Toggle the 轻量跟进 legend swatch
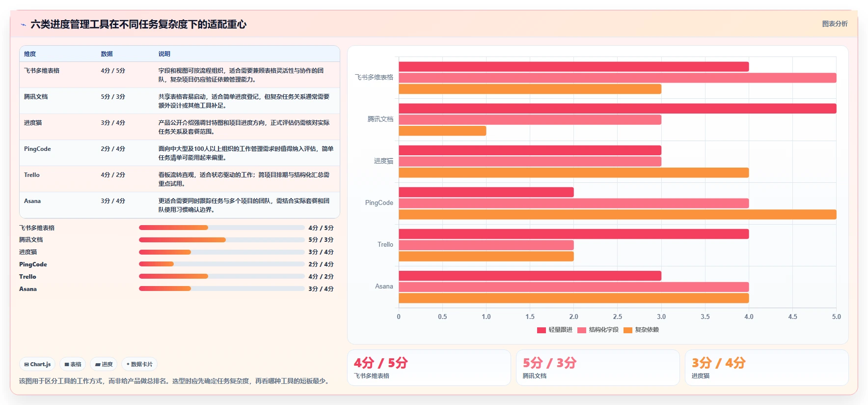Viewport: 868px width, 405px height. pyautogui.click(x=542, y=330)
